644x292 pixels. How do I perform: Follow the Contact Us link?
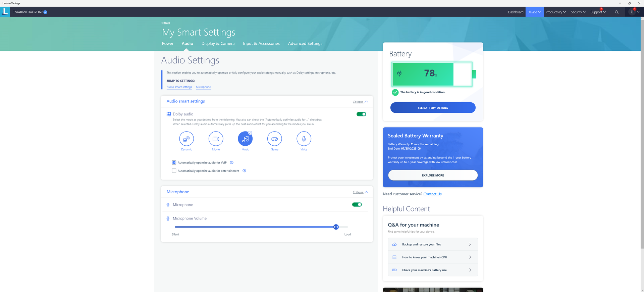(x=432, y=194)
